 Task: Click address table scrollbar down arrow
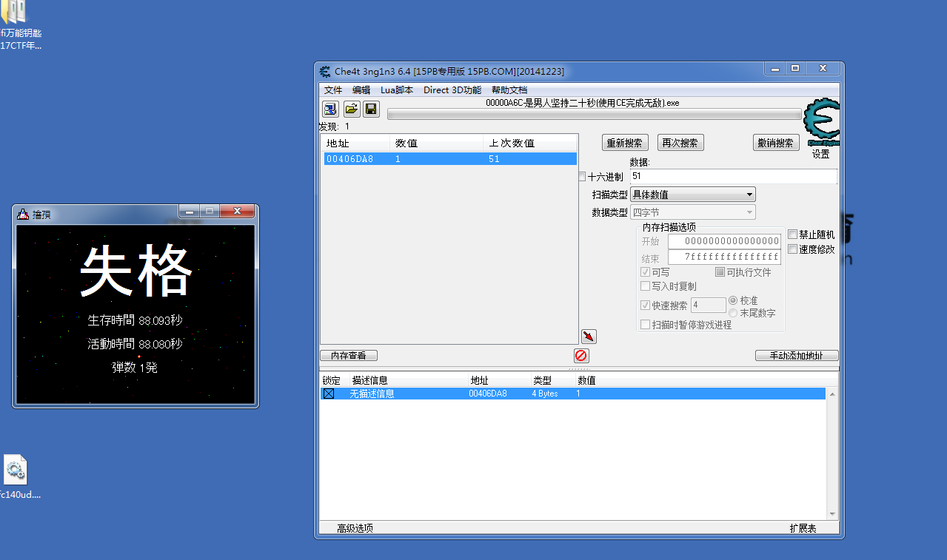click(x=832, y=514)
